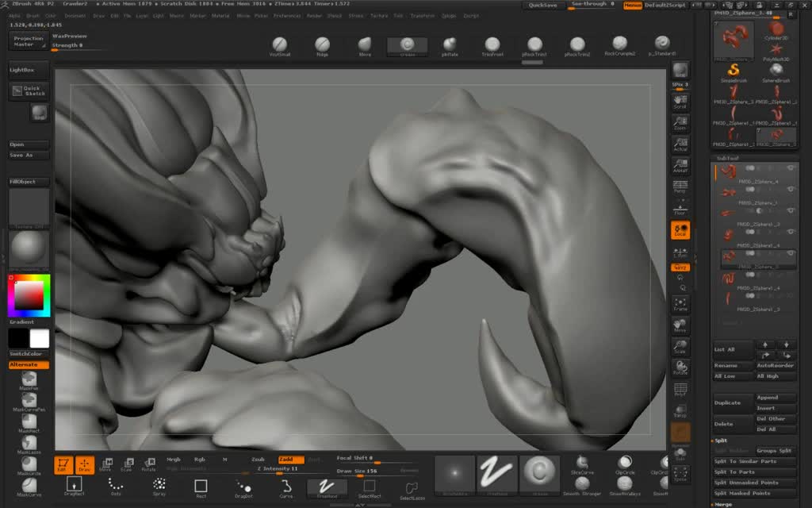Collapse the SubTool palette header
812x508 pixels.
728,158
